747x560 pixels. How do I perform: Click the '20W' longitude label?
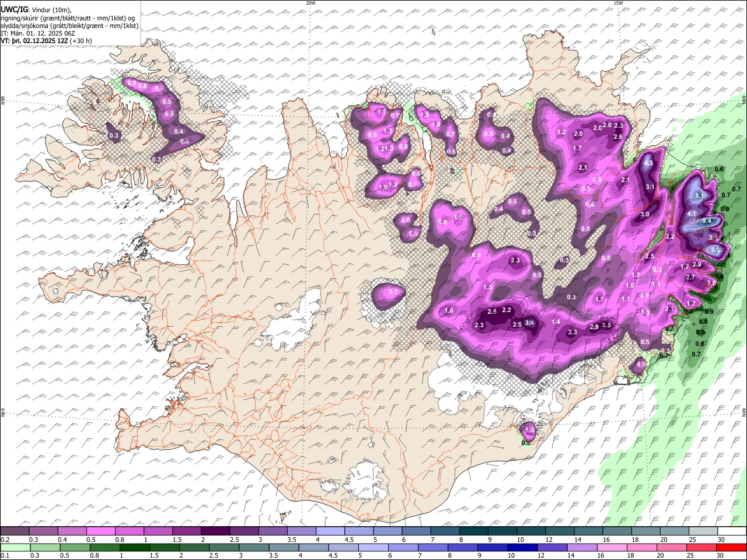(310, 3)
